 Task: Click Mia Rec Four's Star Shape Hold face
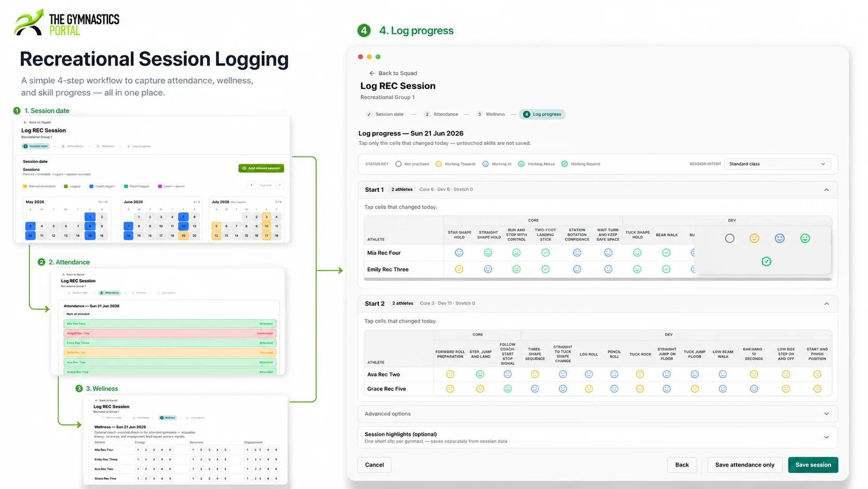pos(459,253)
